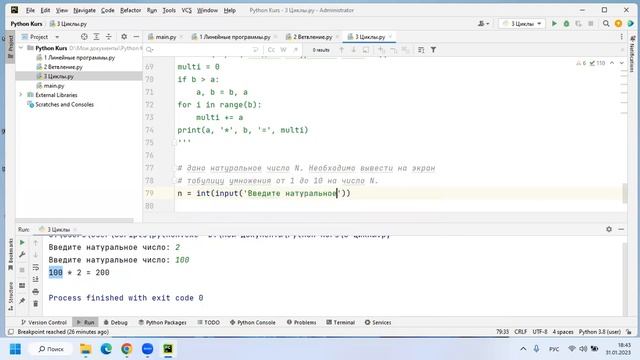Hide Run panel with minus icon
Image resolution: width=640 pixels, height=360 pixels.
pyautogui.click(x=621, y=229)
